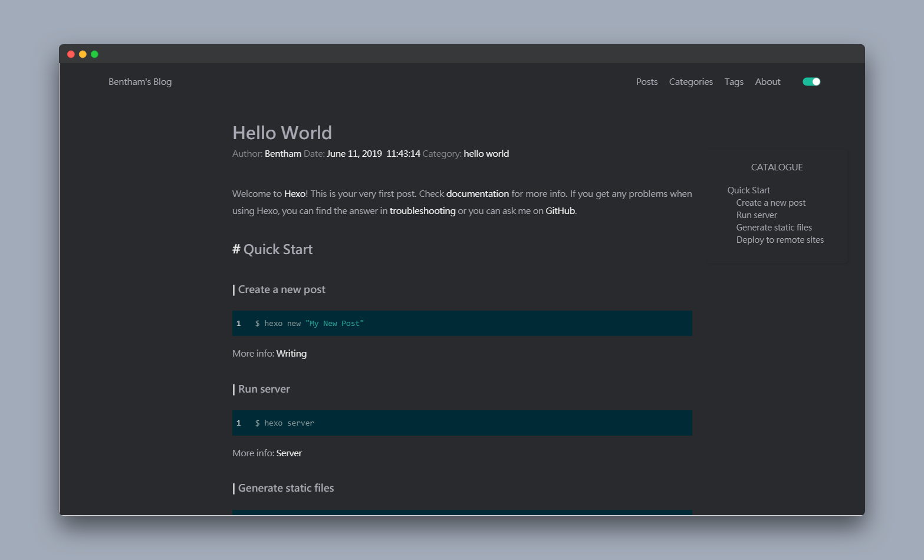The height and width of the screenshot is (560, 924).
Task: Open the Writing more-info link
Action: click(x=291, y=354)
